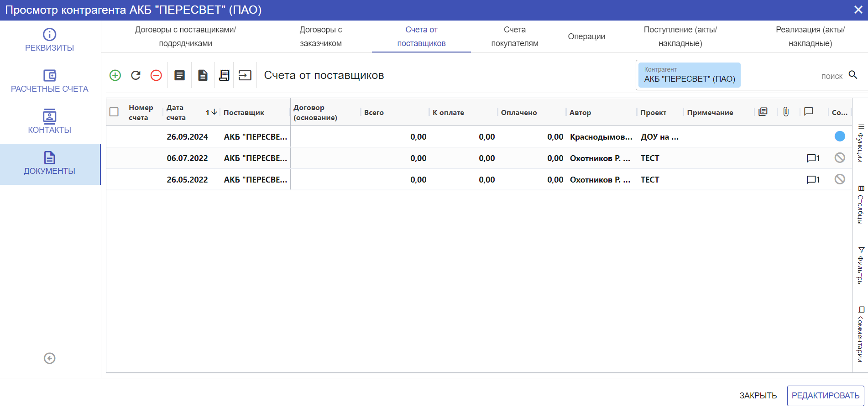Click author Краснодымов in the first row
The width and height of the screenshot is (868, 413).
coord(601,136)
